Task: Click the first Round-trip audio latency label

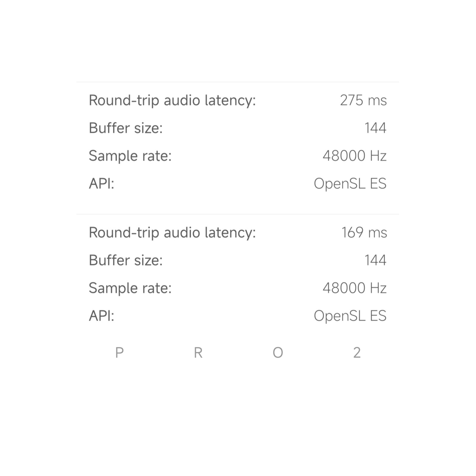Action: tap(172, 100)
